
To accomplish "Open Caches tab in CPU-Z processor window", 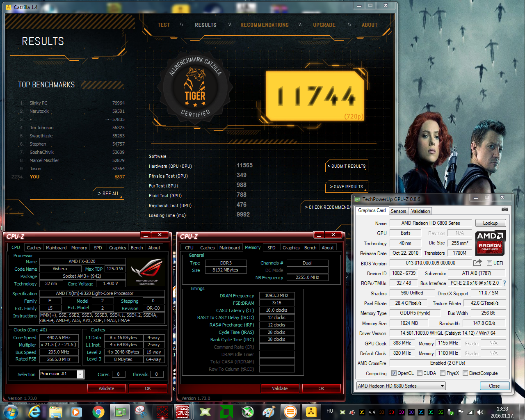I will pos(34,248).
